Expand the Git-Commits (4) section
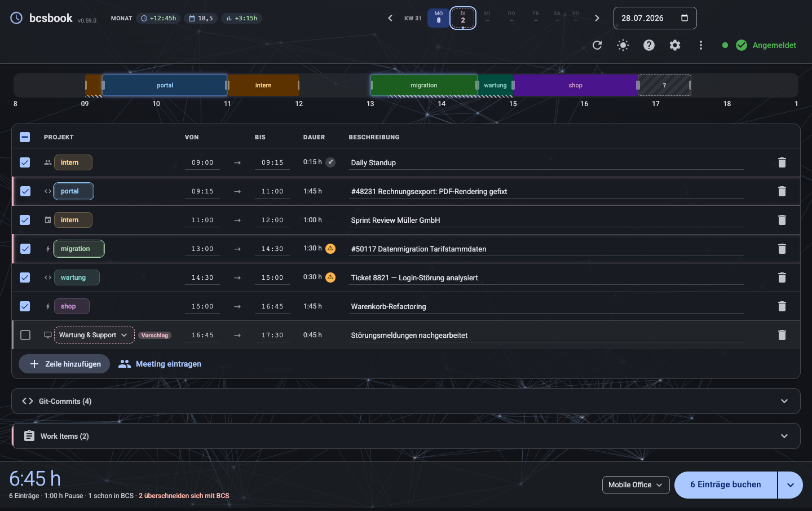Image resolution: width=812 pixels, height=511 pixels. (406, 401)
